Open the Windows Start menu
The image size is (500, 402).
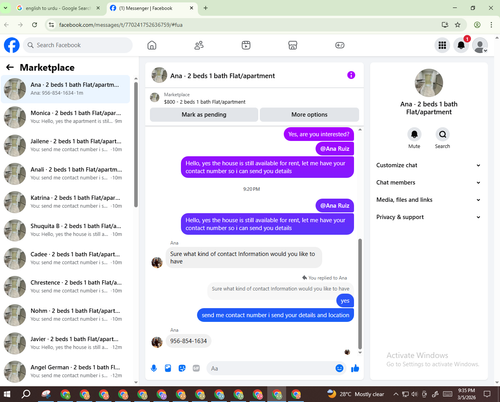(7, 394)
